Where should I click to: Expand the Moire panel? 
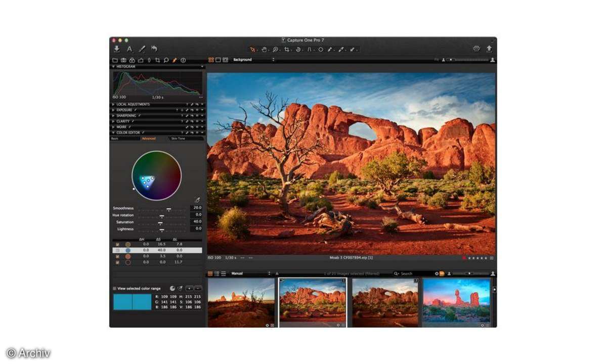point(113,127)
